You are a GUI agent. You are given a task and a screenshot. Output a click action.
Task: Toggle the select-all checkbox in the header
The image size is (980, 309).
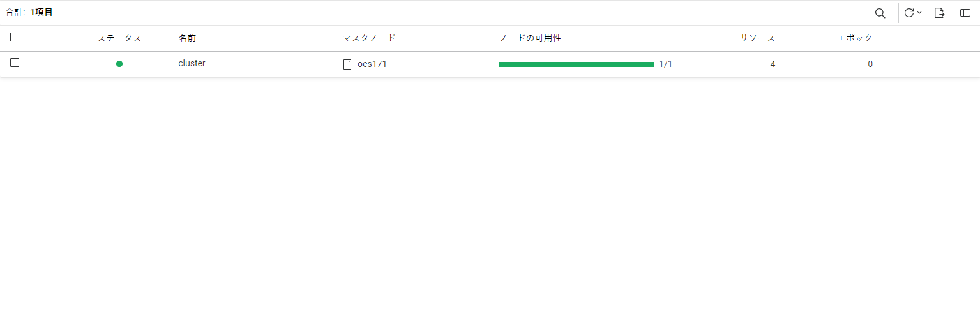coord(15,38)
